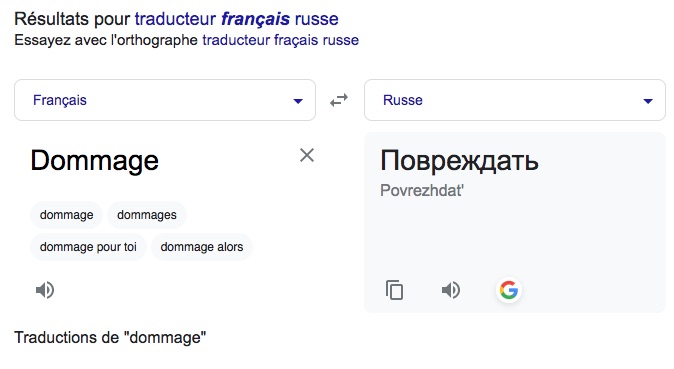Listen to the Russian translation audio

pyautogui.click(x=451, y=290)
